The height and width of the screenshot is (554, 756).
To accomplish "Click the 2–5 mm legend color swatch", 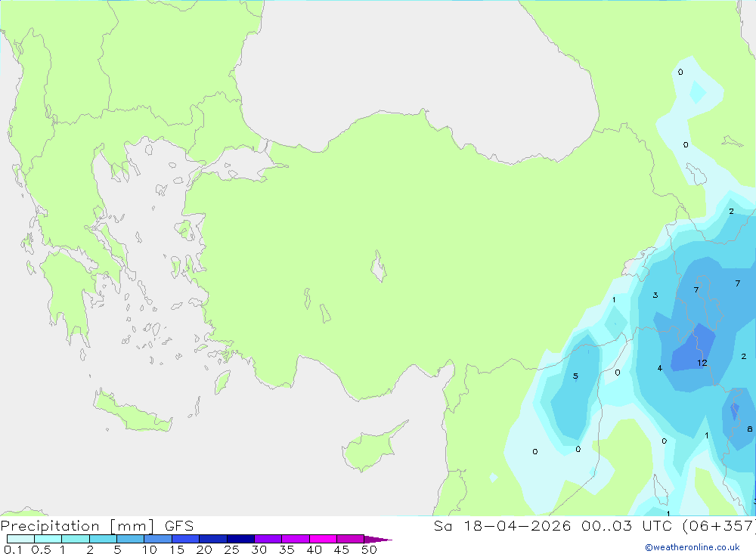I will point(103,539).
